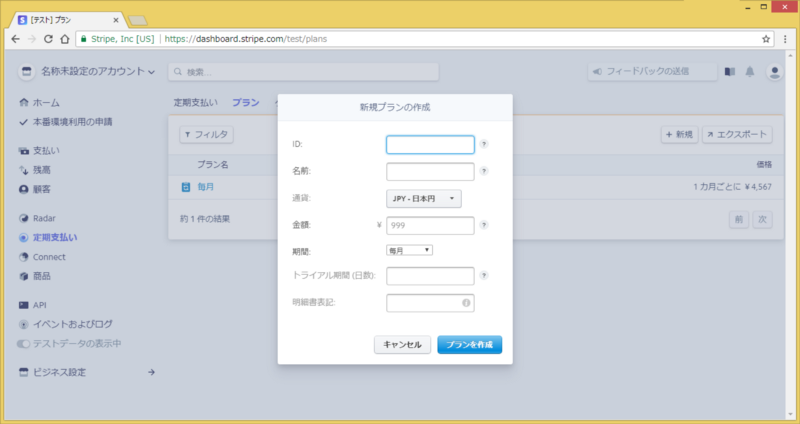Click the プランを作成 button

[469, 344]
